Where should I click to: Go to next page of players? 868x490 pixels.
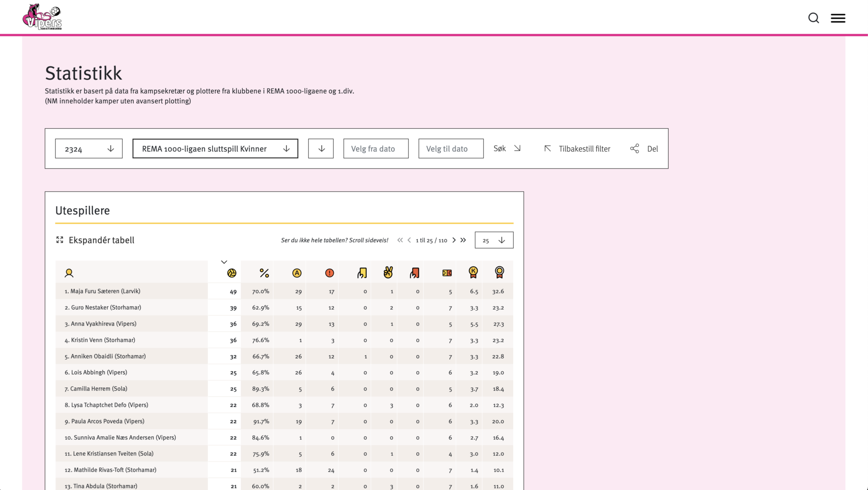tap(454, 240)
